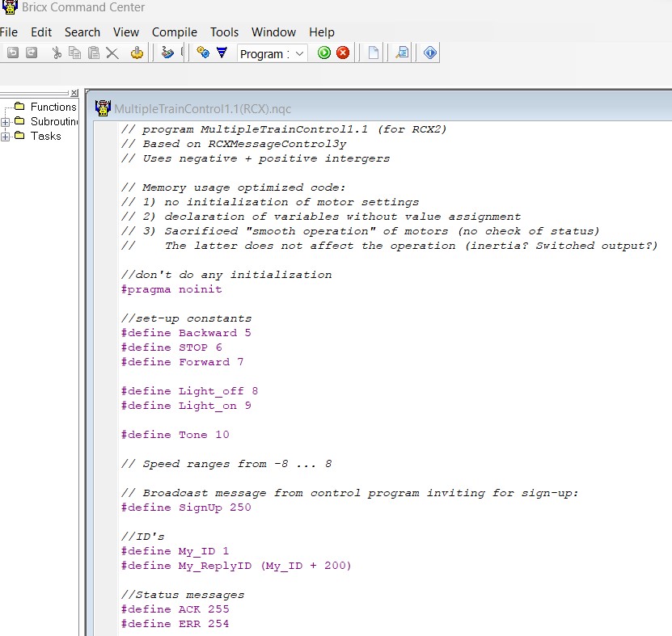
Task: Click the '#define ACK 255' line
Action: (175, 609)
